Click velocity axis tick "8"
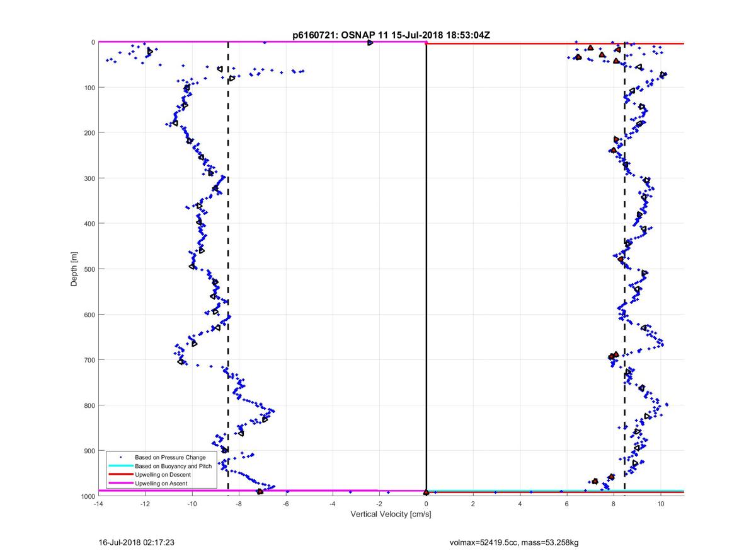This screenshot has height=558, width=756. (x=614, y=504)
